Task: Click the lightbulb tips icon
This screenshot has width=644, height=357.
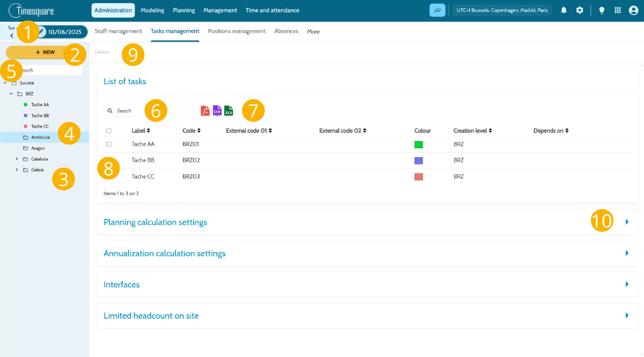Action: pos(602,10)
